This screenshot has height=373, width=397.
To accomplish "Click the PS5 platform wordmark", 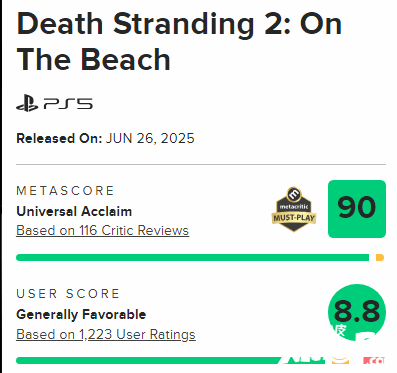I will coord(68,104).
